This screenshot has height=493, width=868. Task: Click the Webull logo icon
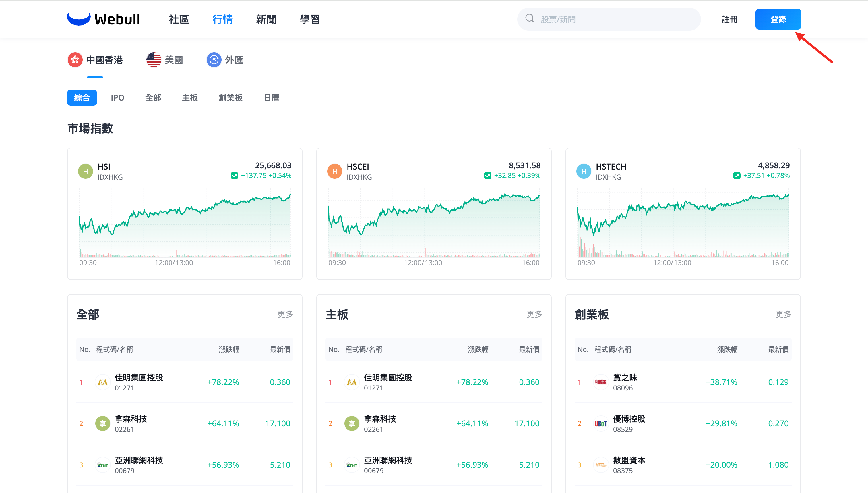79,19
